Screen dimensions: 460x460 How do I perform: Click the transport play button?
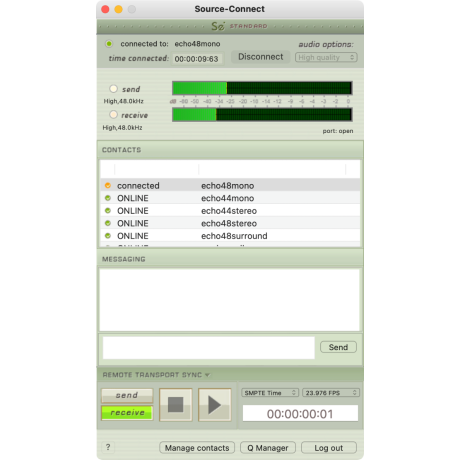click(x=215, y=405)
